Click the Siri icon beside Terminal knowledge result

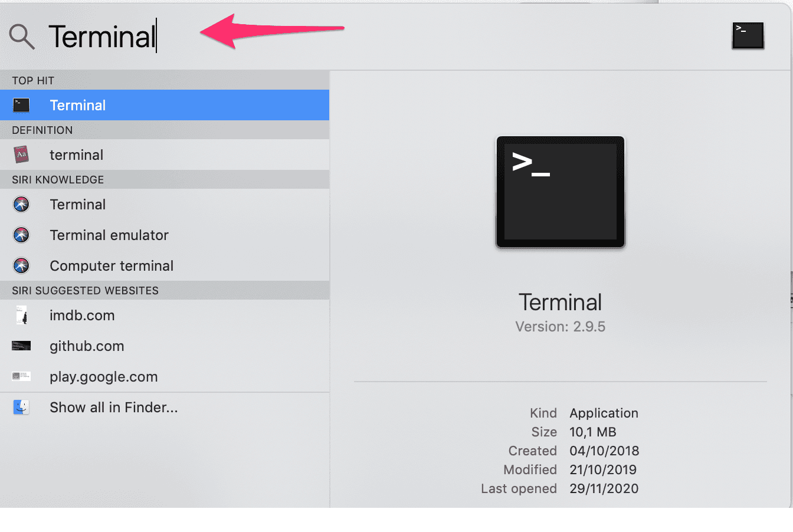click(x=21, y=205)
